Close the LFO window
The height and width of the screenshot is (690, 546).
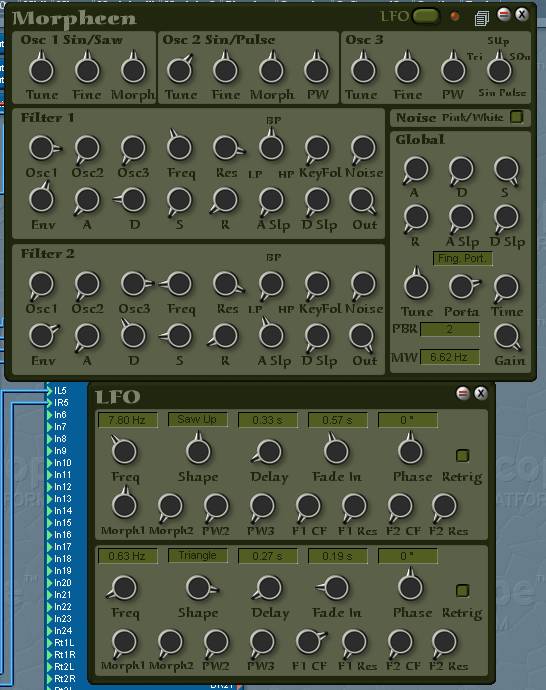[x=480, y=393]
